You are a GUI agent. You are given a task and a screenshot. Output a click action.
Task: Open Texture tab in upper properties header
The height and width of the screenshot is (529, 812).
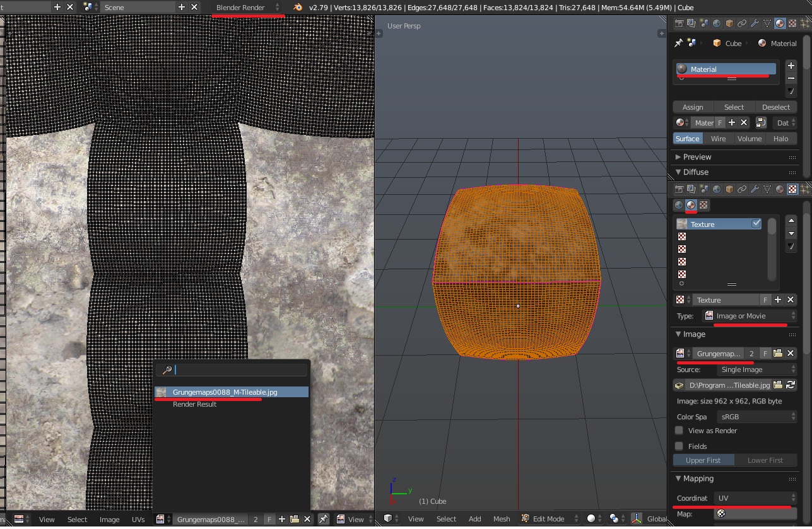coord(792,23)
